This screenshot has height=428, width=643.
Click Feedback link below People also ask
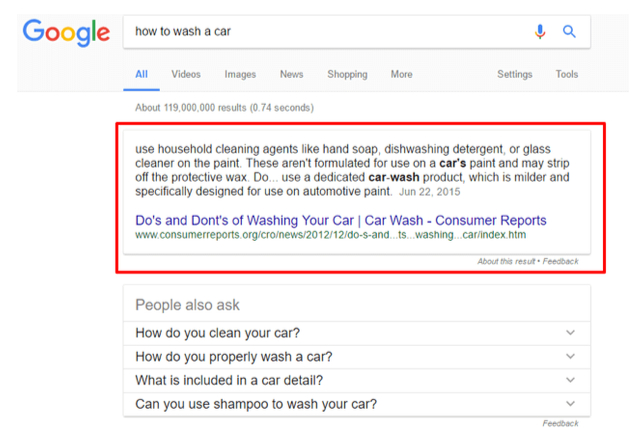561,423
